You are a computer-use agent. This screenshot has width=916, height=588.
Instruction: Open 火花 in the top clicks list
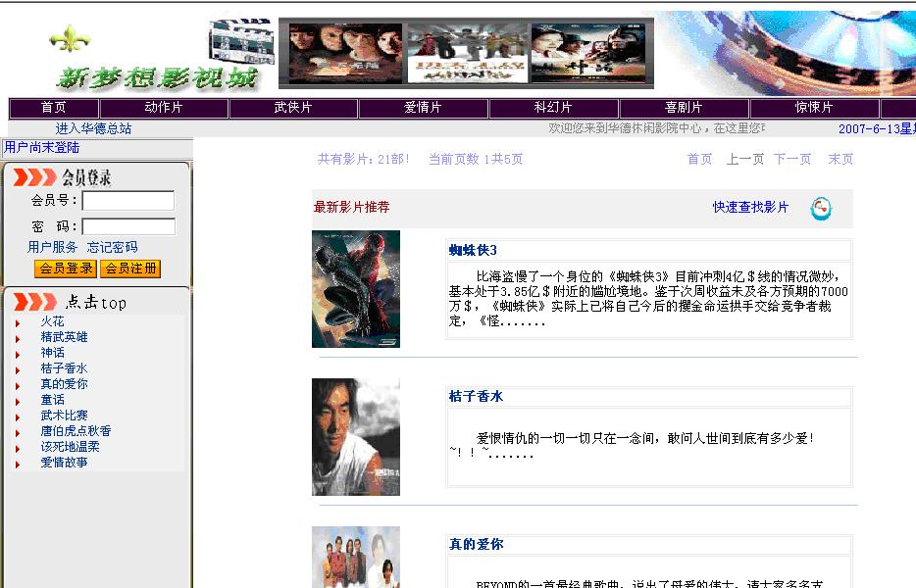[53, 321]
